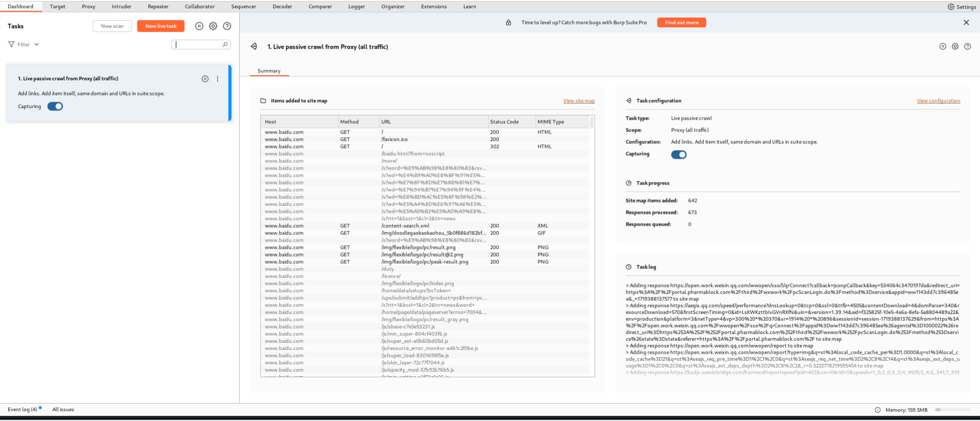Image resolution: width=980 pixels, height=421 pixels.
Task: Pause the Live passive crawl task card
Action: pyautogui.click(x=205, y=79)
